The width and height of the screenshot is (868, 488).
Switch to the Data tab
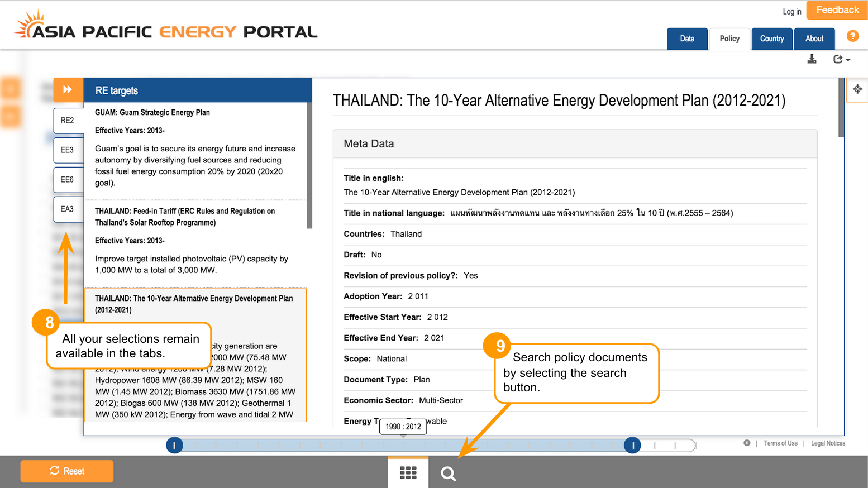(x=687, y=39)
